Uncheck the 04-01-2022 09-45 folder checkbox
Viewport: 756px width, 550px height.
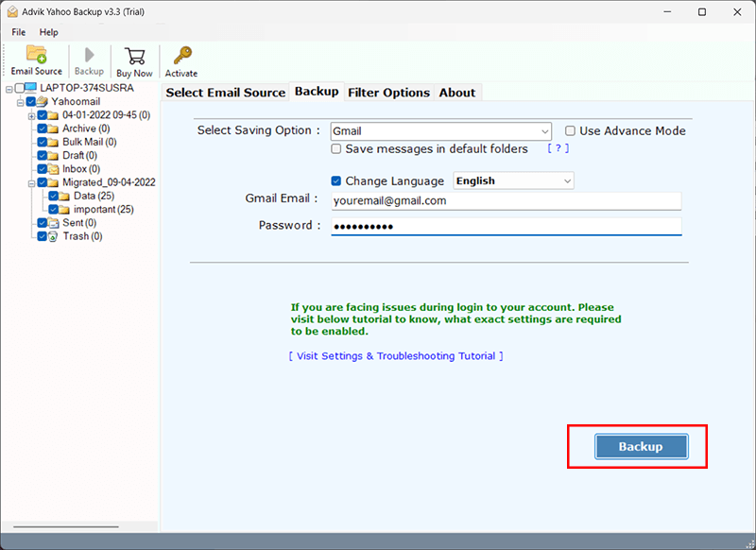tap(42, 115)
